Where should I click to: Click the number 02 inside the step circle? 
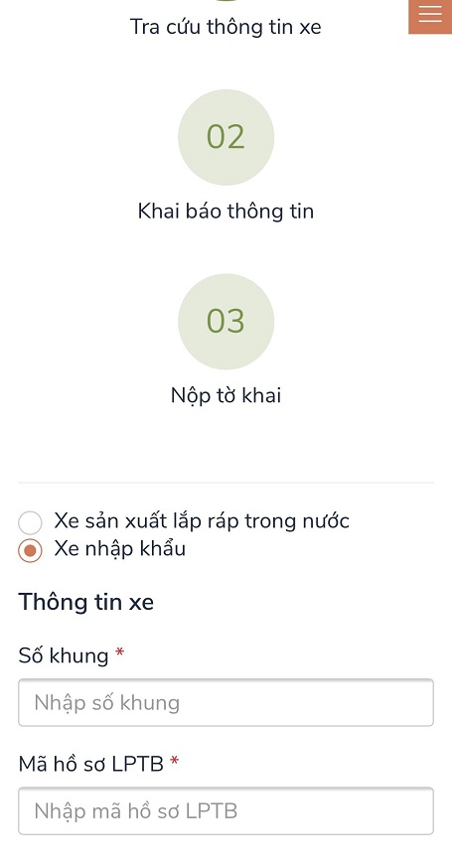[226, 137]
